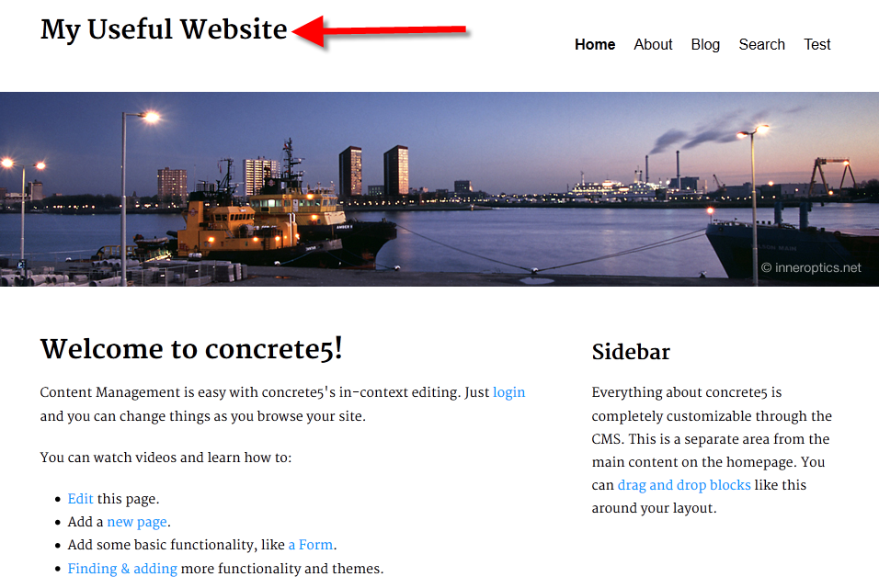The width and height of the screenshot is (879, 588).
Task: Click the Finding & adding link
Action: [122, 569]
